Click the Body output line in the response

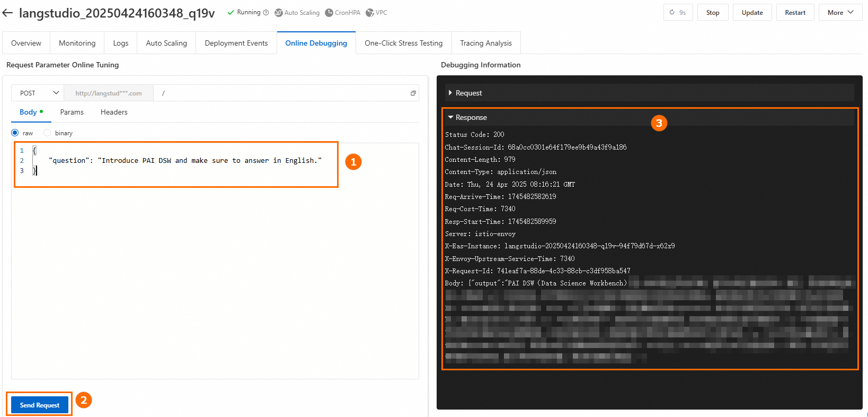536,283
